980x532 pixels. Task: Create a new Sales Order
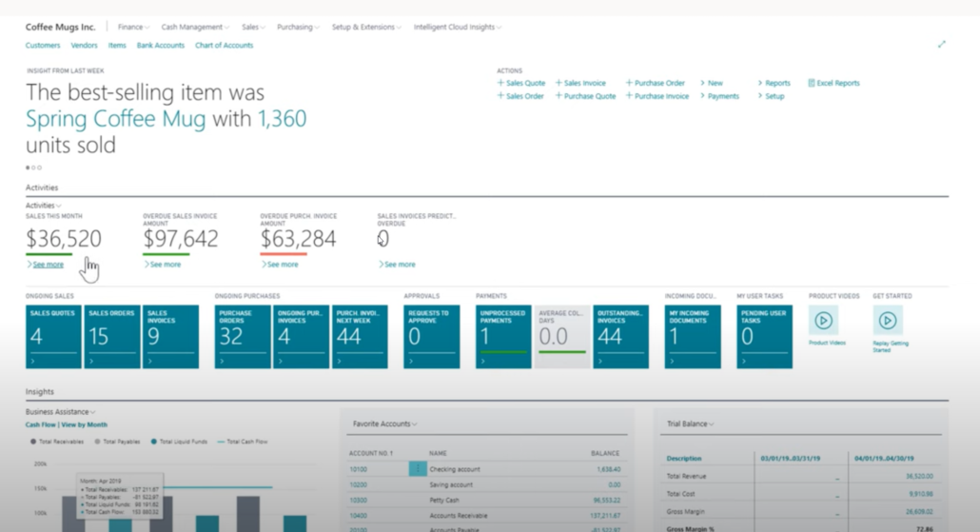[520, 96]
